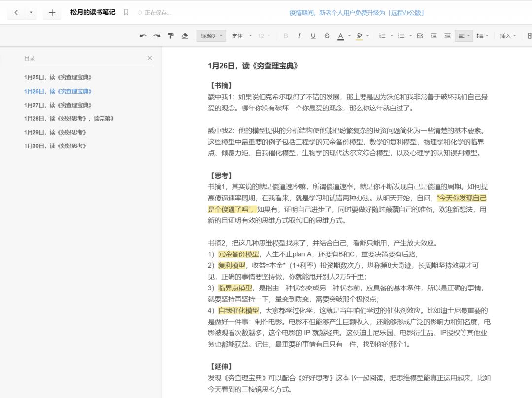
Task: Expand the 插入 insert menu
Action: pyautogui.click(x=508, y=36)
